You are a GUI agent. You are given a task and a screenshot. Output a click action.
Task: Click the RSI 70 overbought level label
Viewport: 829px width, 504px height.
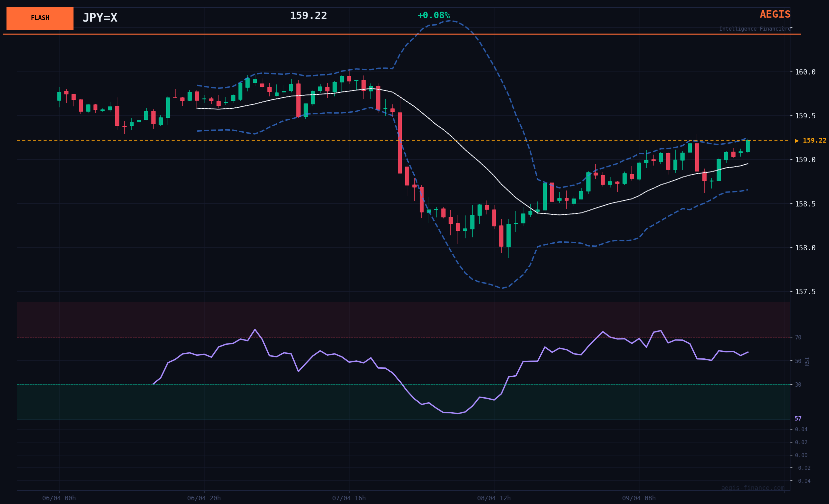click(x=798, y=337)
